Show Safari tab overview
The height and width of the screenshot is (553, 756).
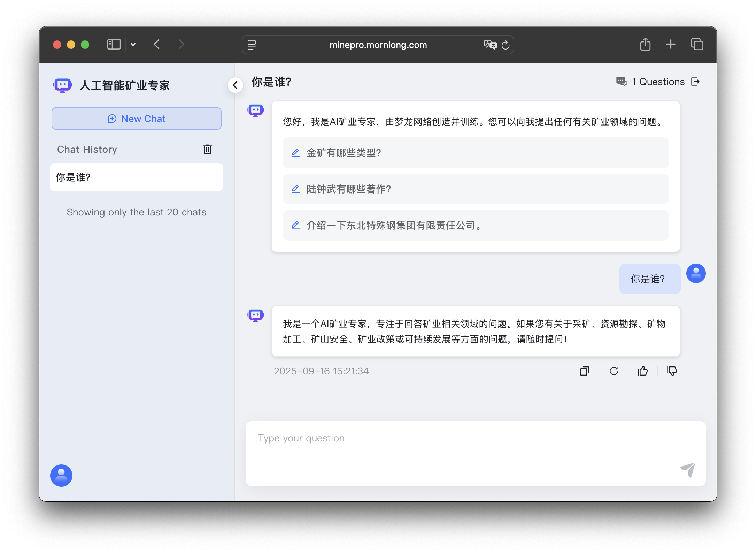[697, 44]
